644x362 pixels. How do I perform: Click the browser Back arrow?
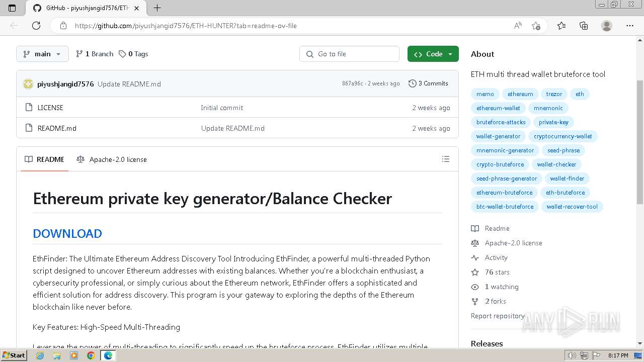coord(14,26)
